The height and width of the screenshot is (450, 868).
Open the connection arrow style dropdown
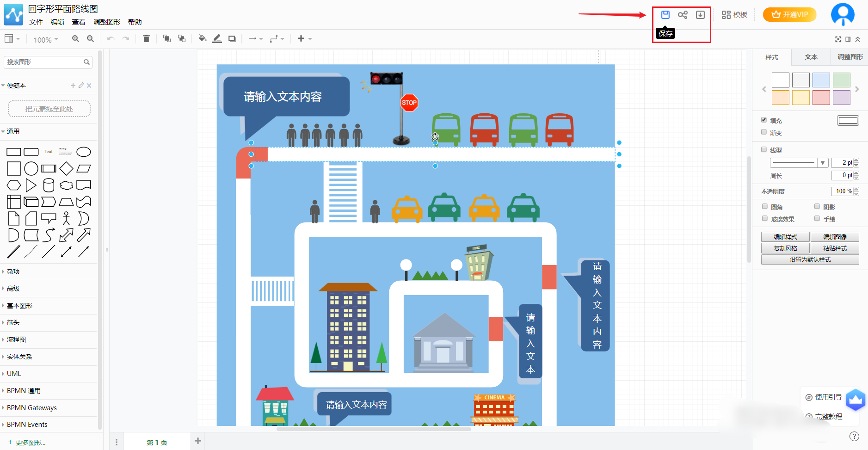click(255, 39)
